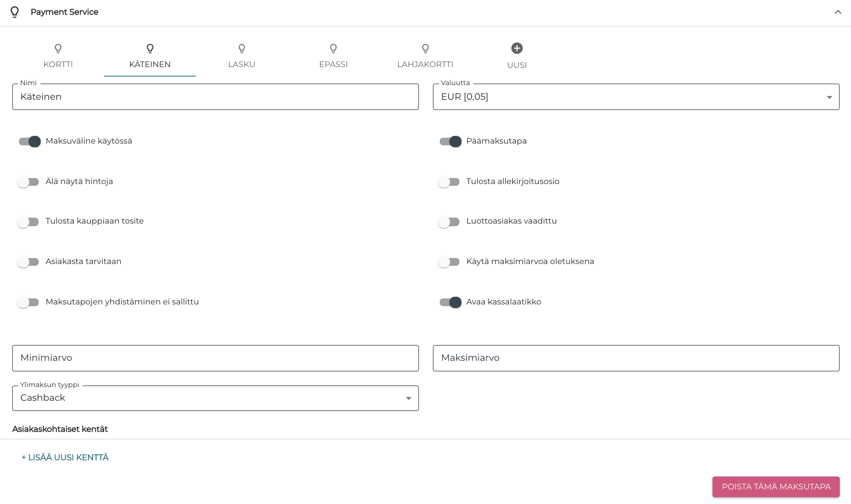Disable the Maksuväline käytössä toggle
Viewport: 851px width, 504px height.
[x=29, y=141]
